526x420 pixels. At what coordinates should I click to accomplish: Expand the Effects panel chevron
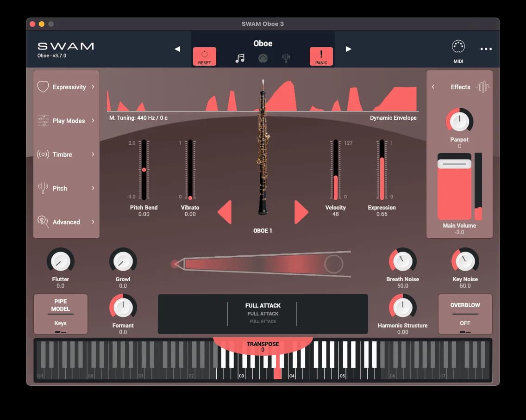pos(433,86)
